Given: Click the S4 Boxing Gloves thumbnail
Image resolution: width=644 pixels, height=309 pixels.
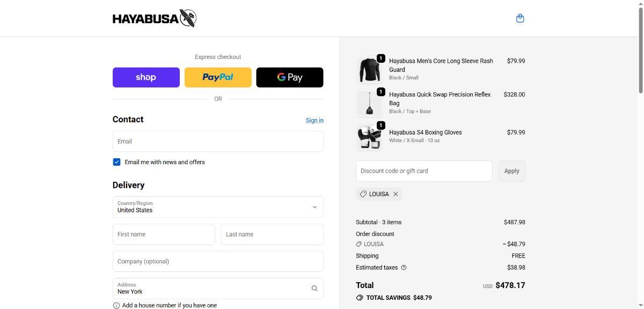Looking at the screenshot, I should coord(369,137).
